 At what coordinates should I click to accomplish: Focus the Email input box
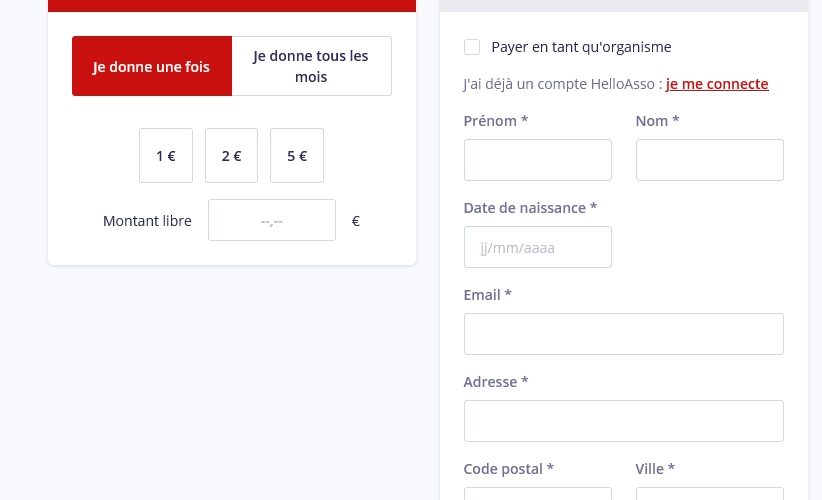[623, 334]
